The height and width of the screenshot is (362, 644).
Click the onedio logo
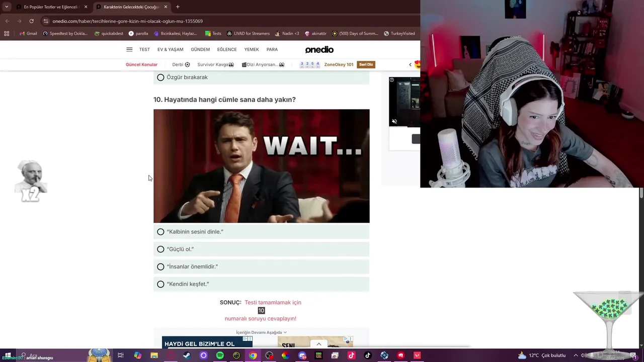pyautogui.click(x=319, y=49)
